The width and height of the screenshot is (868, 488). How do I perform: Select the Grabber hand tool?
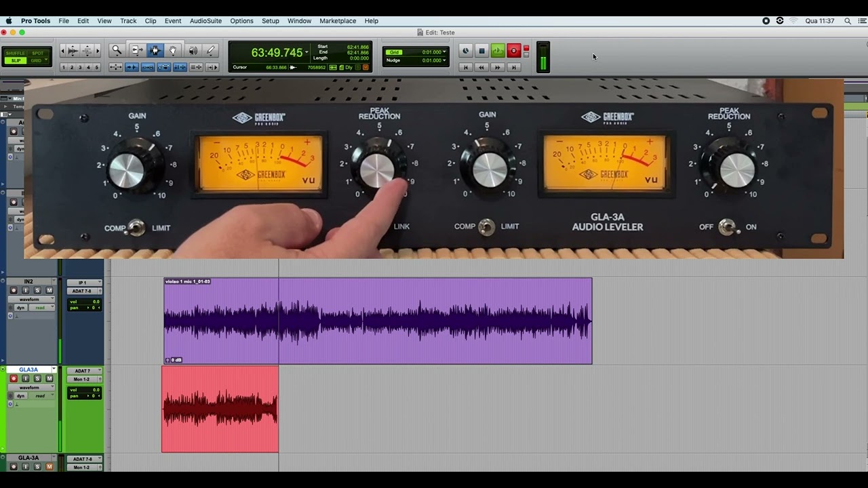tap(173, 50)
